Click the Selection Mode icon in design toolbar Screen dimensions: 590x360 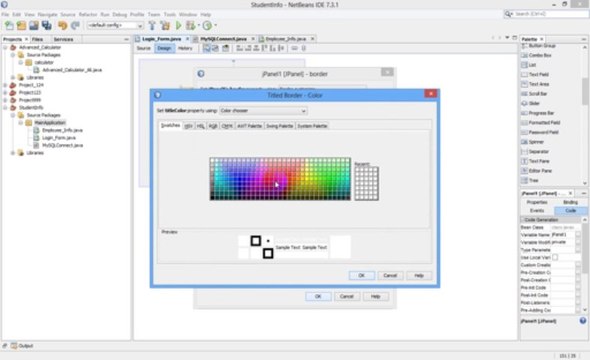[x=207, y=48]
